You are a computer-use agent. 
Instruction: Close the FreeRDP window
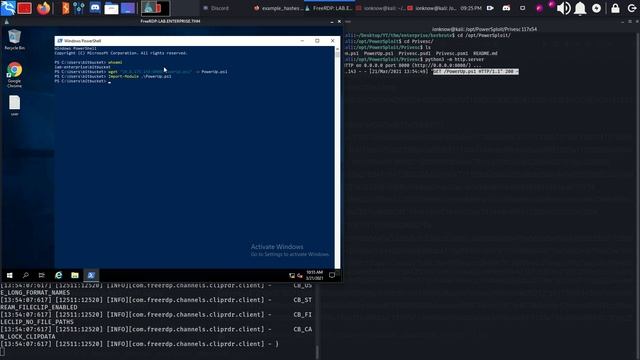tap(339, 22)
